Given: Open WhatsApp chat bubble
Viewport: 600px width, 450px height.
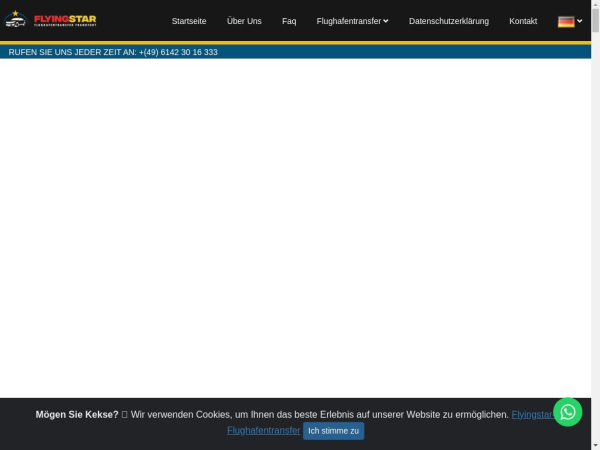Looking at the screenshot, I should tap(567, 412).
